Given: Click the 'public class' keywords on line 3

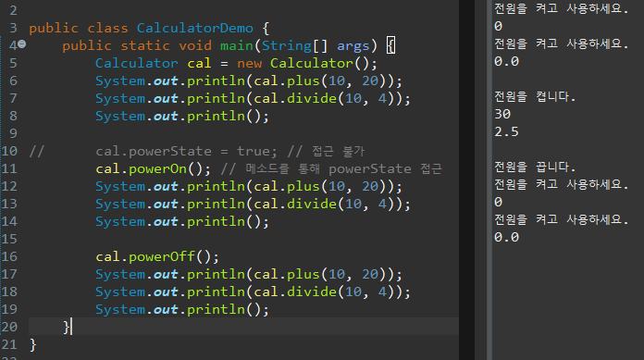Looking at the screenshot, I should pos(79,28).
